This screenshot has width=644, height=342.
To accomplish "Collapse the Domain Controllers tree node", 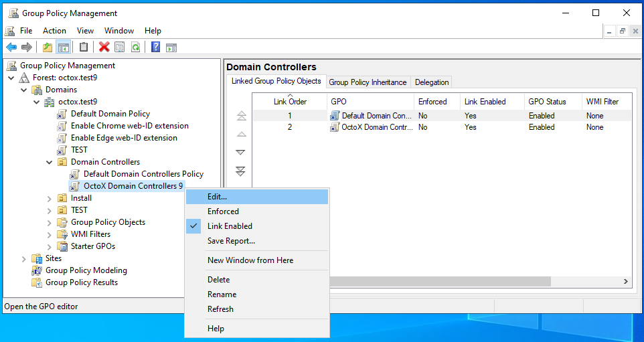I will 50,162.
